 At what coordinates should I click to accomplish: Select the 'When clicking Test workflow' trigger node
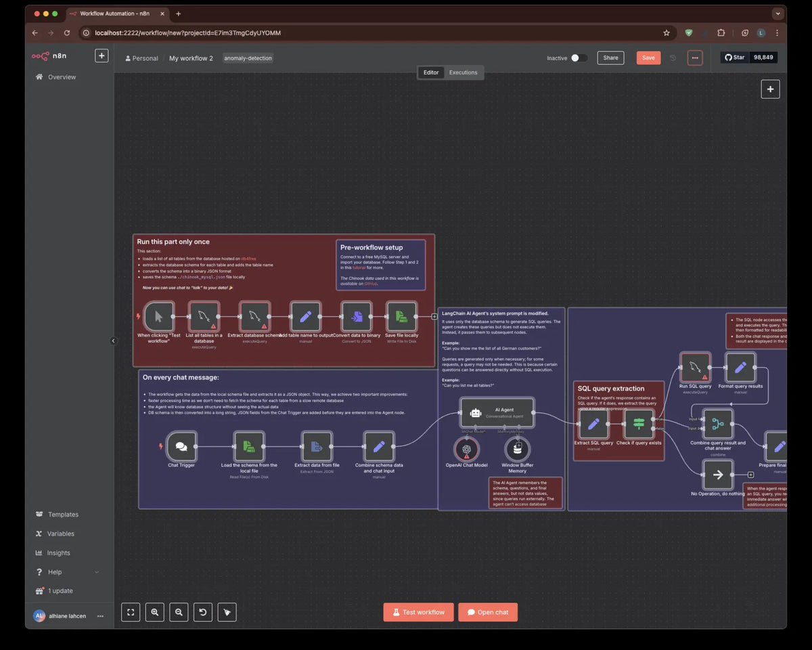click(159, 316)
